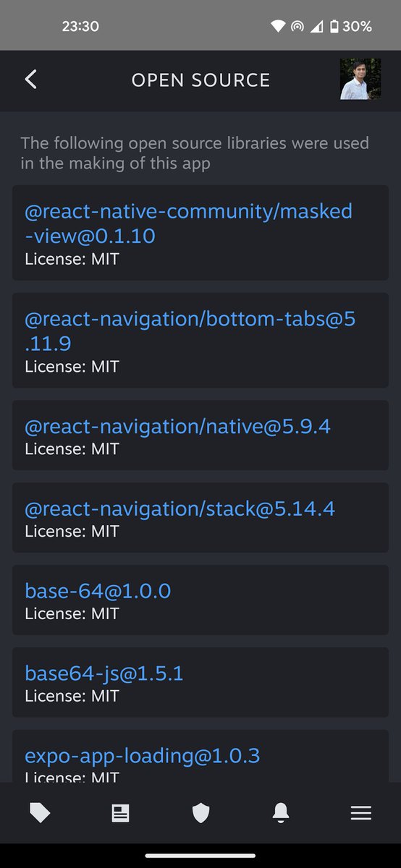Open @react-navigation/stack@5.14.4 link
This screenshot has width=401, height=868.
pos(180,509)
